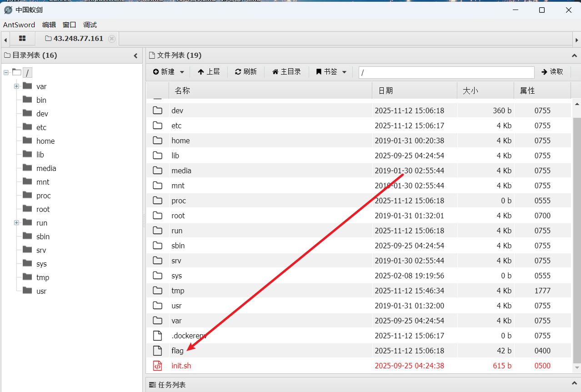581x392 pixels.
Task: Select the sys folder in file list
Action: 176,276
